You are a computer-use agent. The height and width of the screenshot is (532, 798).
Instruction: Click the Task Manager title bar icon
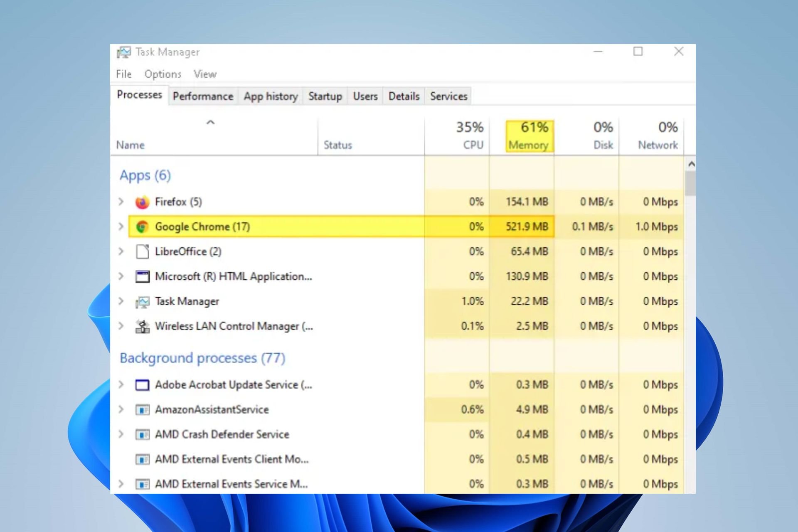pos(123,52)
